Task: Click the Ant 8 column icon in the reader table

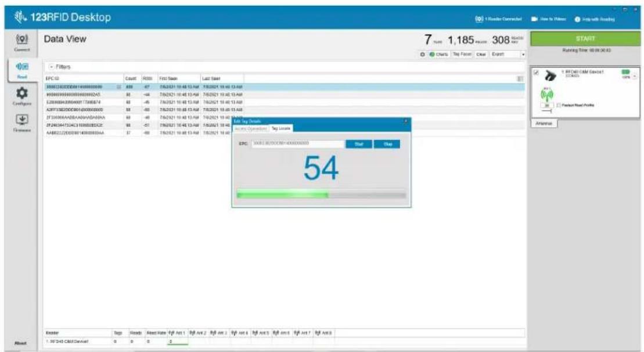Action: coord(318,333)
